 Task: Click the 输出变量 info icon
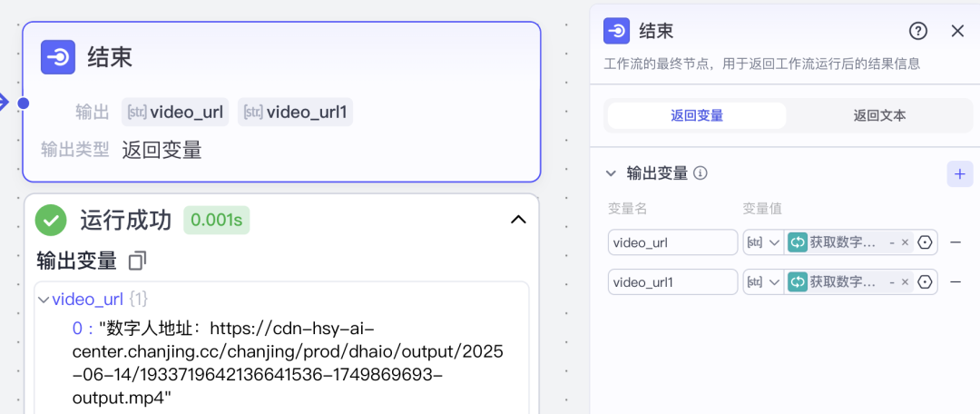[x=701, y=173]
